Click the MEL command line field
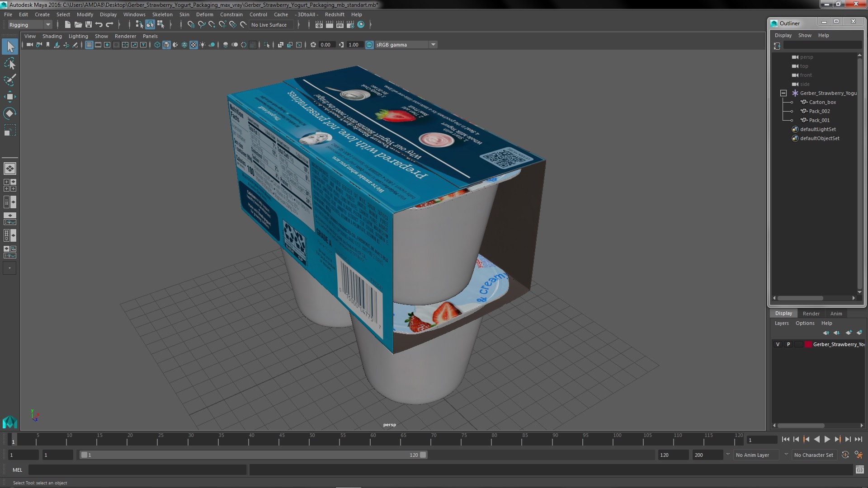Viewport: 868px width, 488px height. [137, 470]
